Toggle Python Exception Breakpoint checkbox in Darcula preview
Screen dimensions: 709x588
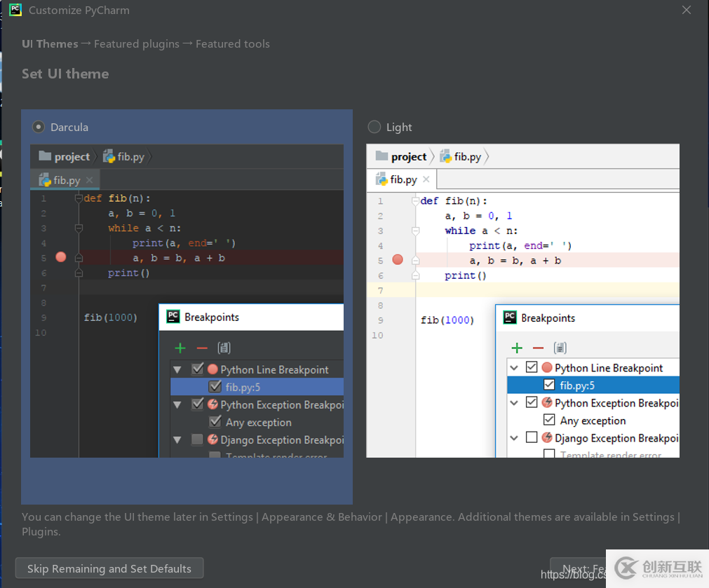(198, 404)
